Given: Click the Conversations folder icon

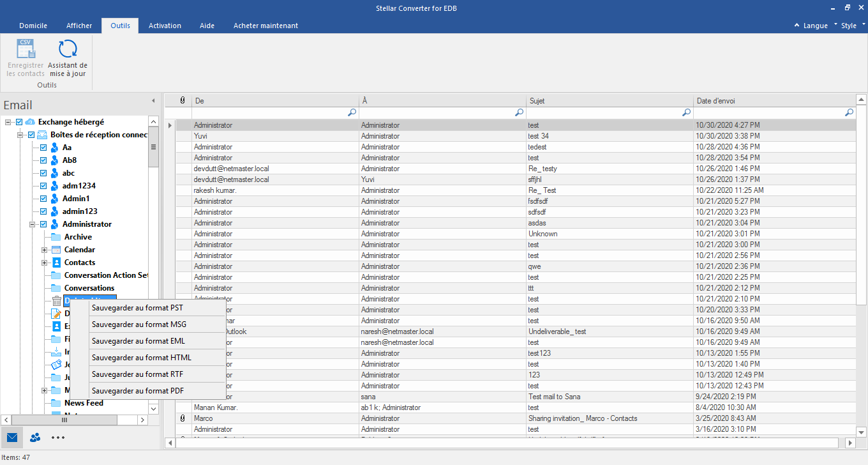Looking at the screenshot, I should (x=56, y=288).
